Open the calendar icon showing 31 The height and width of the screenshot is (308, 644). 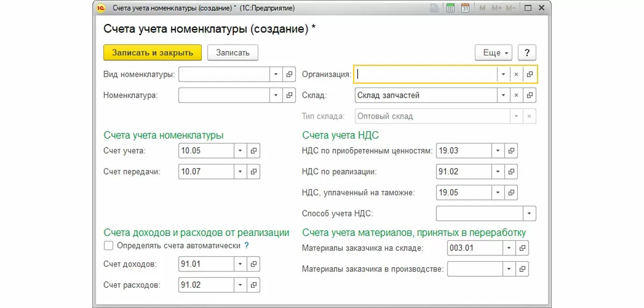tap(465, 8)
